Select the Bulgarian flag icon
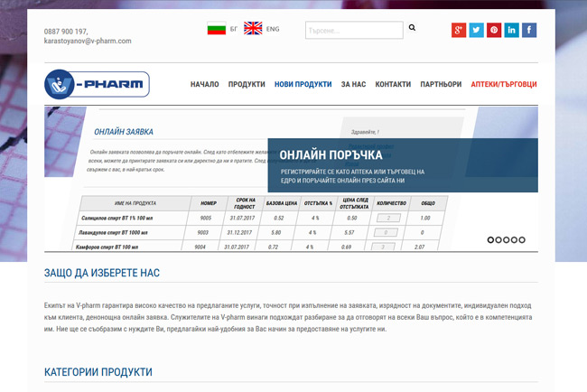This screenshot has width=587, height=392. click(x=217, y=29)
